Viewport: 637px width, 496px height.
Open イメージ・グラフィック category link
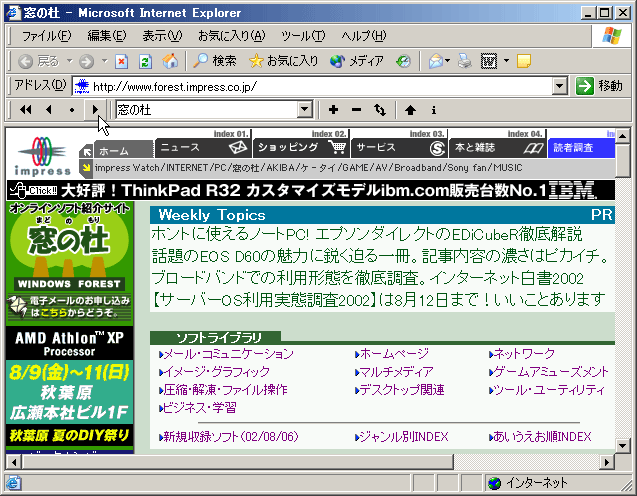tap(214, 372)
